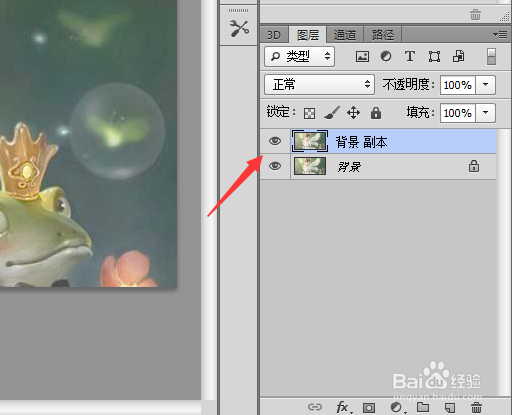Create new fill or adjustment layer
Image resolution: width=512 pixels, height=415 pixels.
pyautogui.click(x=397, y=407)
